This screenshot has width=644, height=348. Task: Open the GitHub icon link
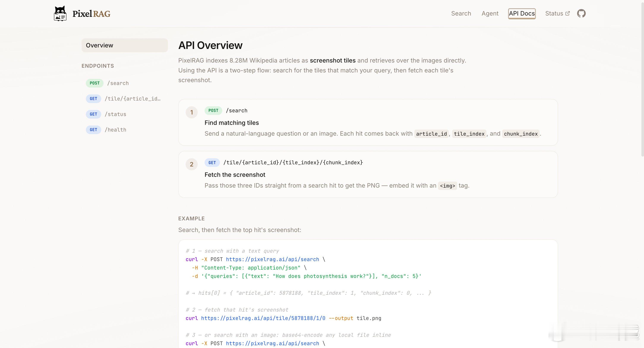coord(581,14)
